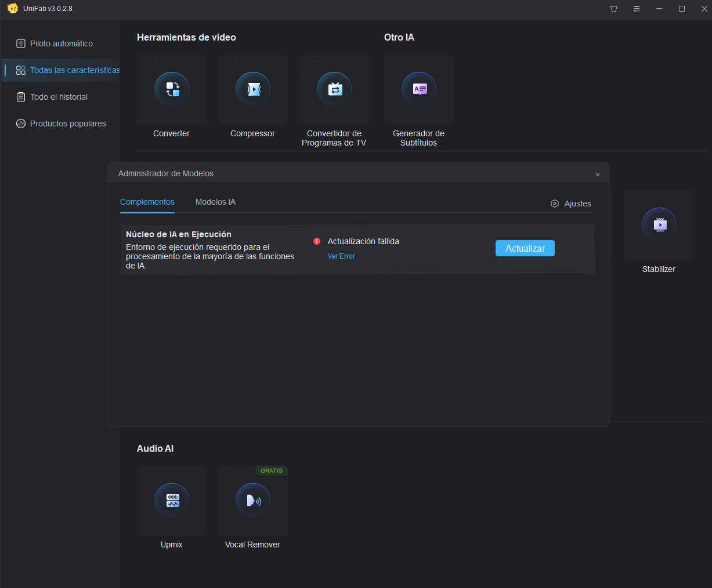Open the Compressor tool icon
The width and height of the screenshot is (712, 588).
[253, 89]
